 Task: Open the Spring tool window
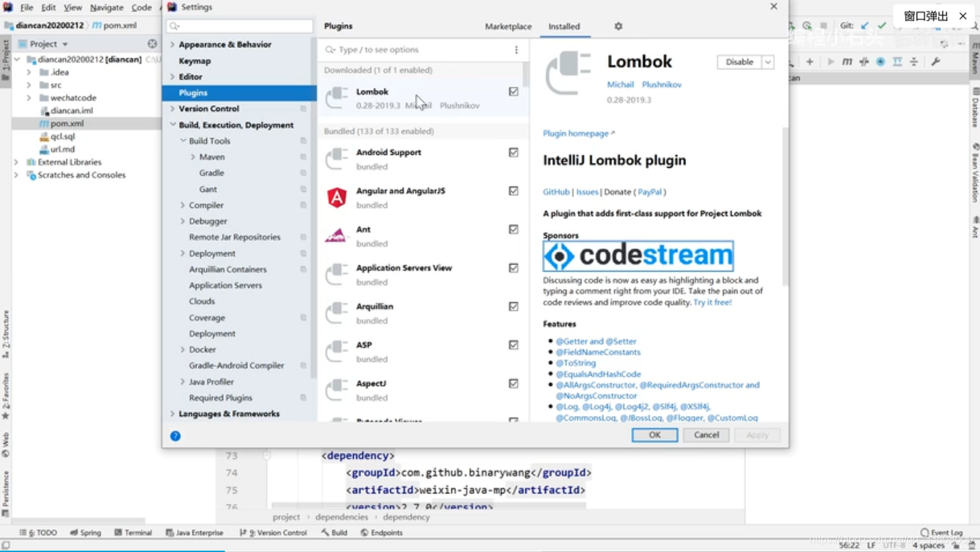tap(85, 532)
